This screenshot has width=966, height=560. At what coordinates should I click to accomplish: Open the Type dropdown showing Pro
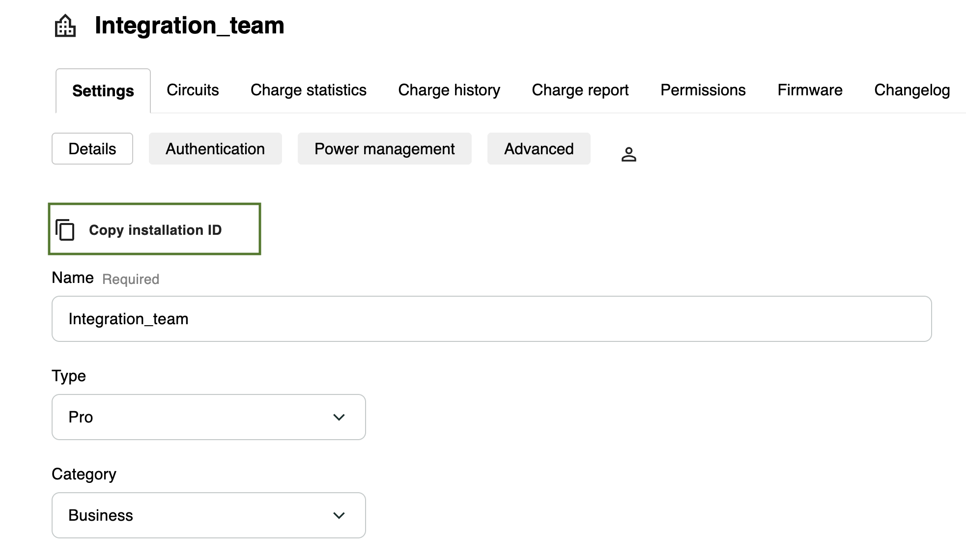click(208, 417)
